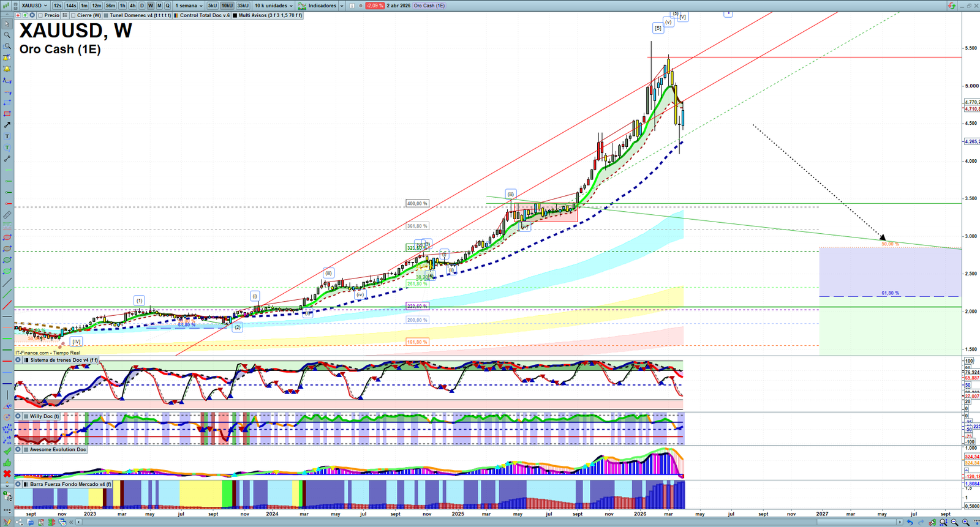Click the zoom-out magnifier at bottom right
The image size is (980, 527).
pyautogui.click(x=955, y=522)
